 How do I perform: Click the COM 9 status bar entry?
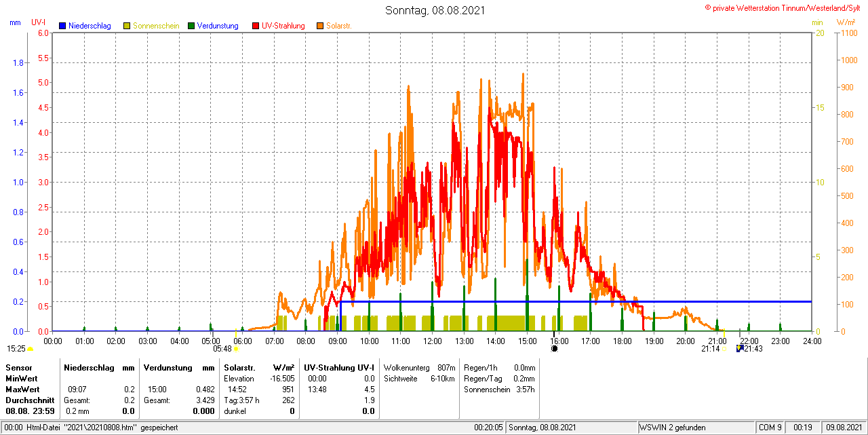[x=770, y=428]
